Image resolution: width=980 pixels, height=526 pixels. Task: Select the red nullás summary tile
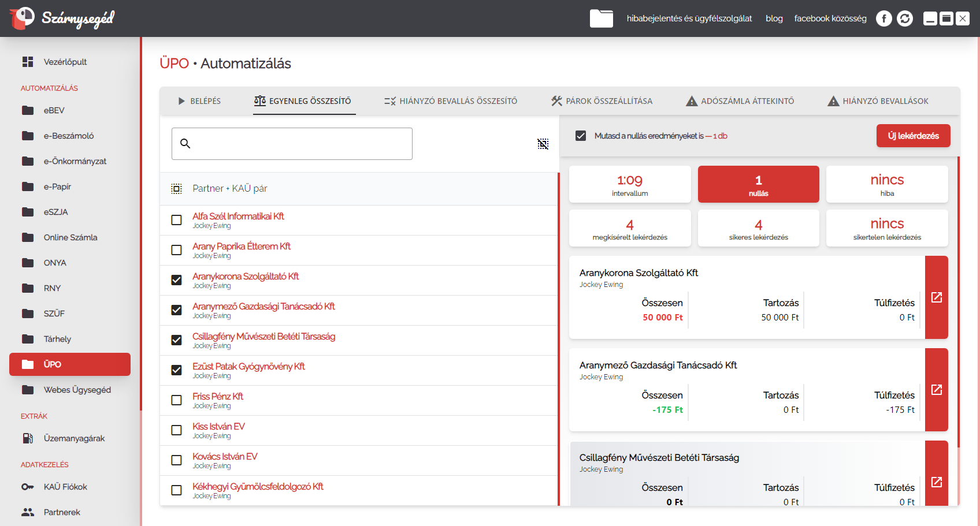[x=758, y=184]
